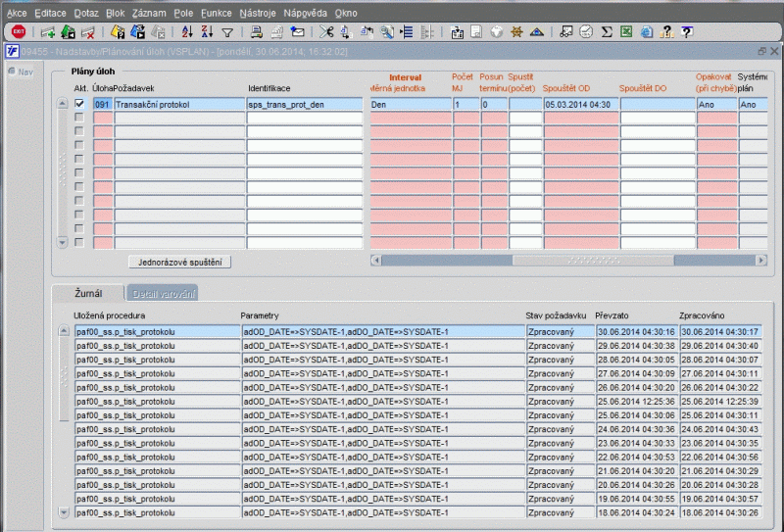Click the printer icon in toolbar
This screenshot has height=532, width=784.
coord(257,32)
